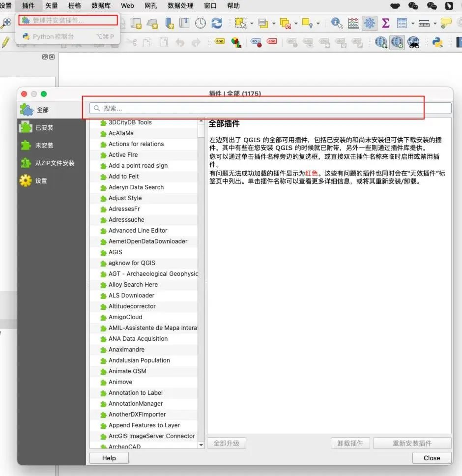The width and height of the screenshot is (462, 476).
Task: Click the Redo arrow in toolbar
Action: [196, 42]
